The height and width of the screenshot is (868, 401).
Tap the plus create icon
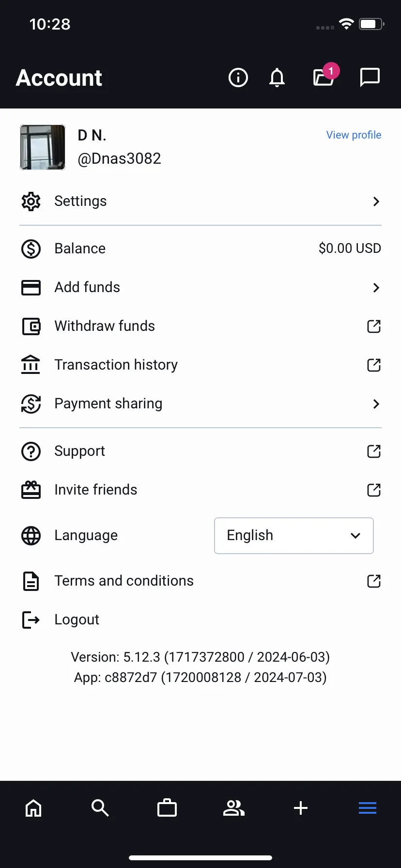tap(301, 808)
